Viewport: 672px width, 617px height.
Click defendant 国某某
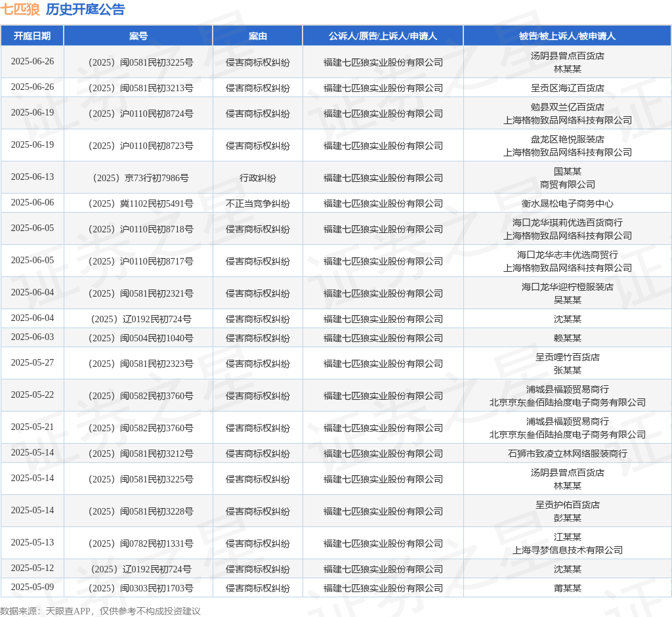pyautogui.click(x=568, y=171)
